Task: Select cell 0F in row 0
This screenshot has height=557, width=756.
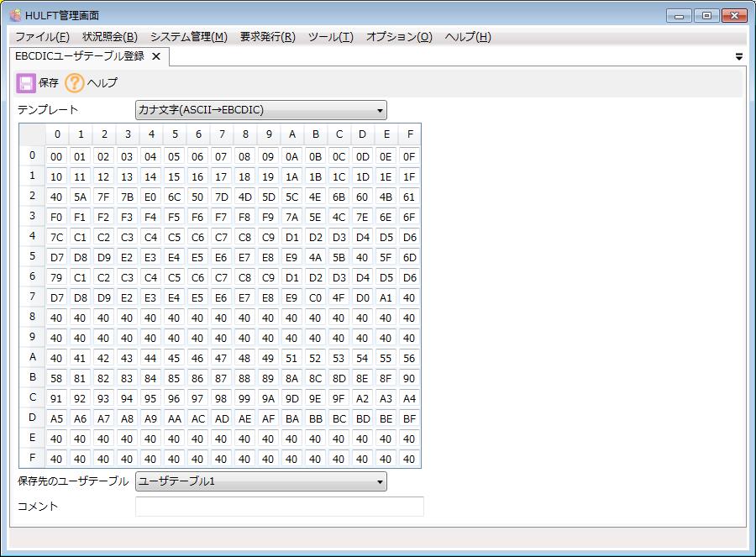Action: pyautogui.click(x=409, y=157)
